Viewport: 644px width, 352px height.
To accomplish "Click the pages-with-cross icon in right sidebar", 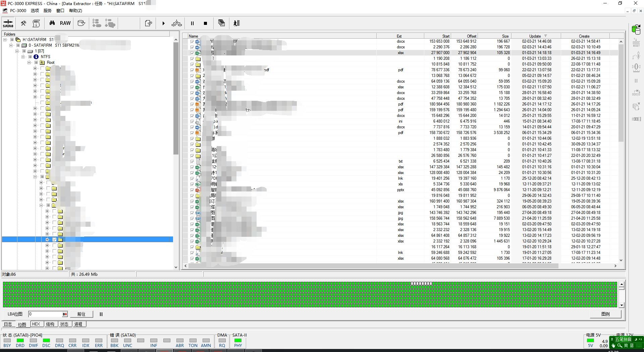I will pos(636,107).
